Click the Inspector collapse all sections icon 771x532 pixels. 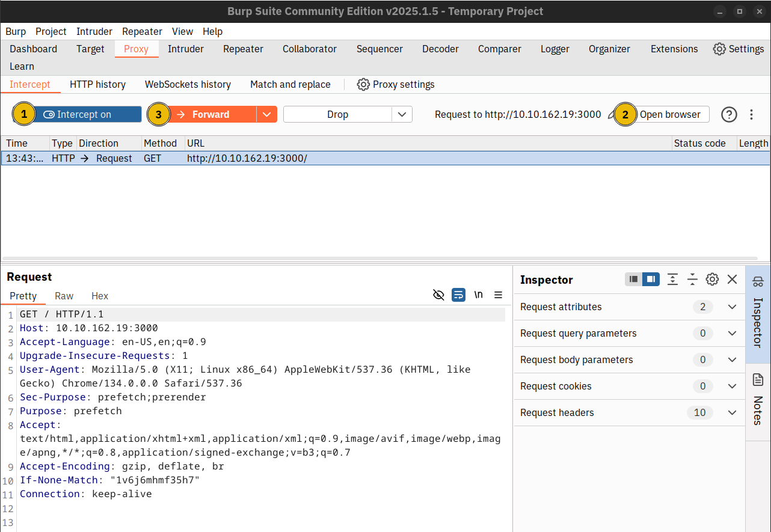coord(692,279)
